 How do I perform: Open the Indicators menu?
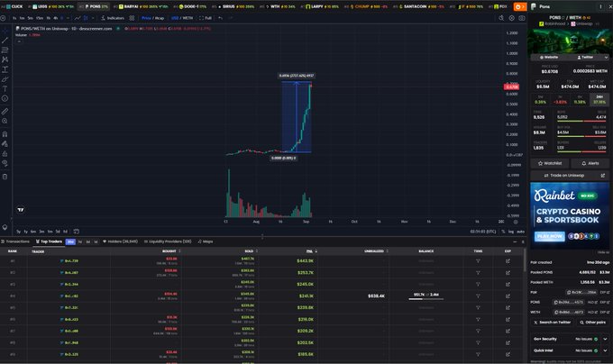(113, 18)
